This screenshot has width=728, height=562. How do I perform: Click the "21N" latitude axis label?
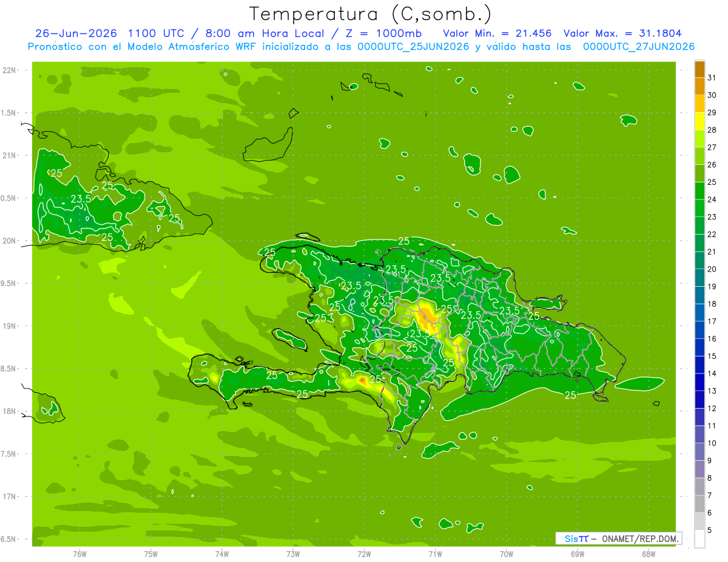[10, 155]
